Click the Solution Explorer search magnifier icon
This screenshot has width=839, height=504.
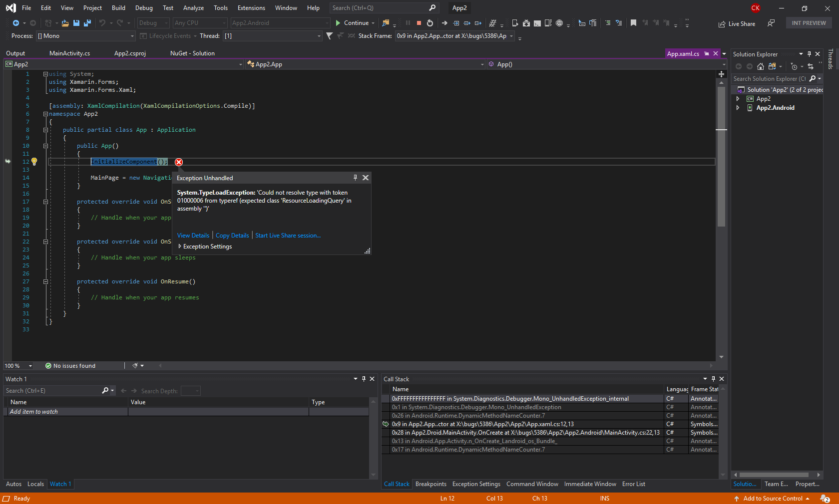pos(813,79)
